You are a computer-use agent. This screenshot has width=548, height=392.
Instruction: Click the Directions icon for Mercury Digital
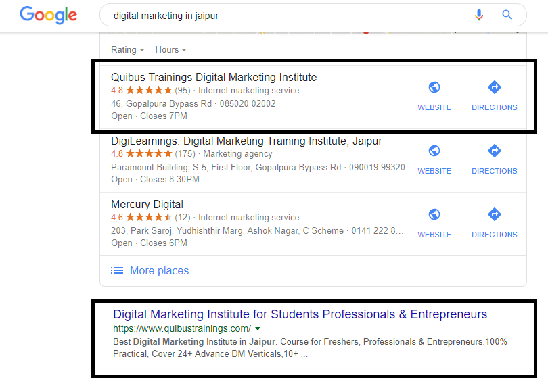[x=494, y=214]
